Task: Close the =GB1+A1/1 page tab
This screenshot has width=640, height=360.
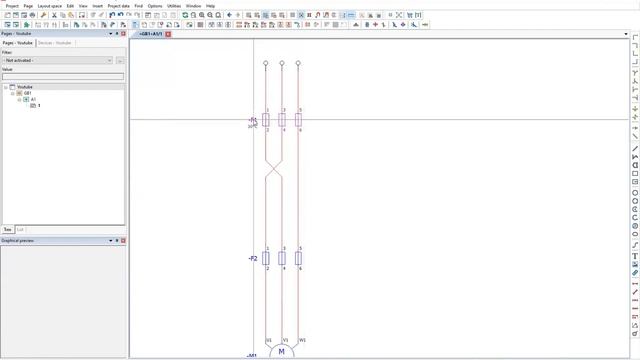Action: (x=168, y=34)
